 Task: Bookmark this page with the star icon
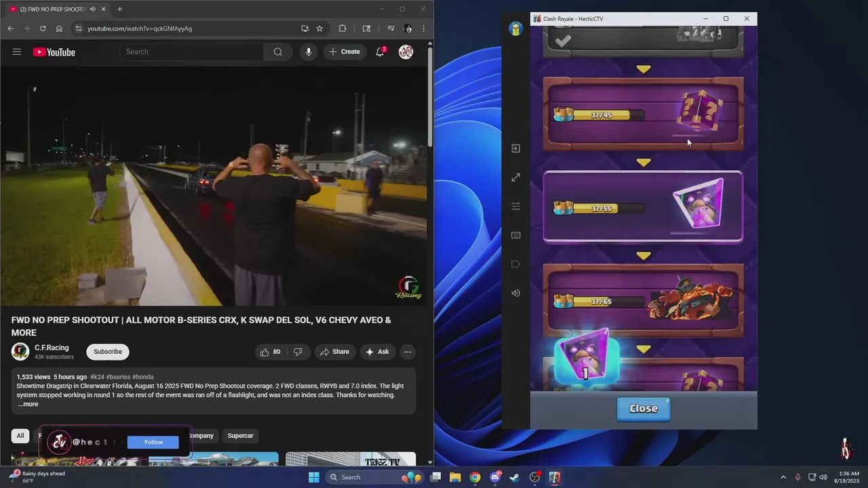point(319,28)
